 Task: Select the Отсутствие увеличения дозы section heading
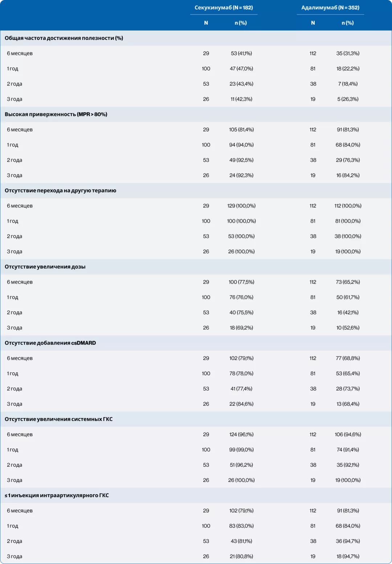[x=45, y=267]
